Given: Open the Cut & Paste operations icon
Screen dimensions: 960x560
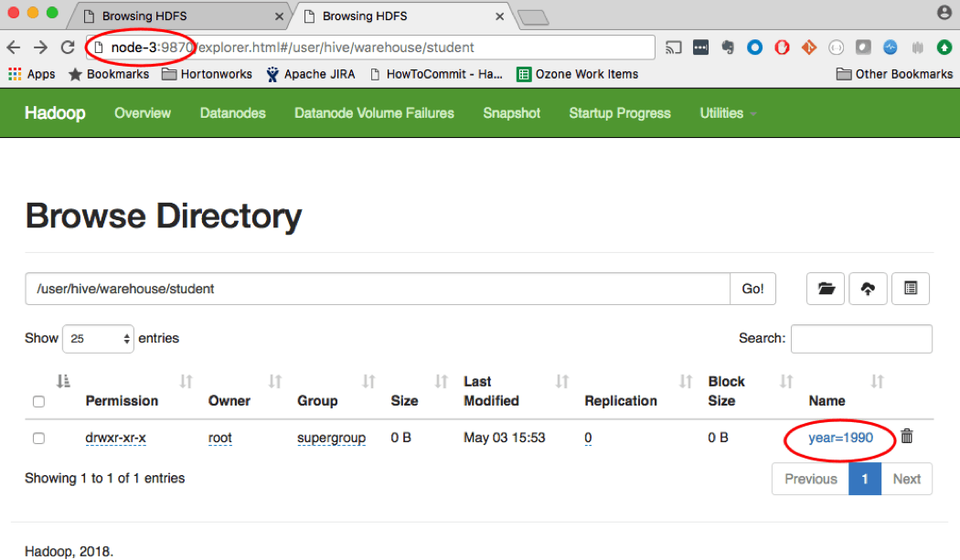Looking at the screenshot, I should point(911,289).
